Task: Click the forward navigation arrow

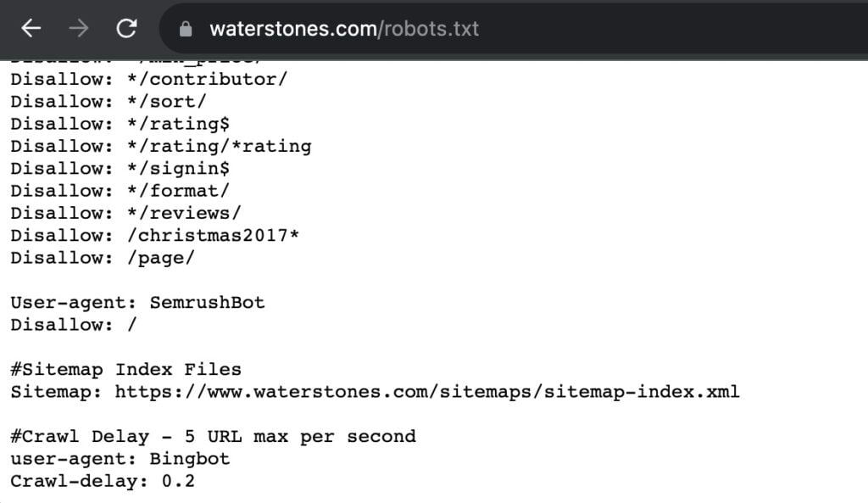Action: coord(79,28)
